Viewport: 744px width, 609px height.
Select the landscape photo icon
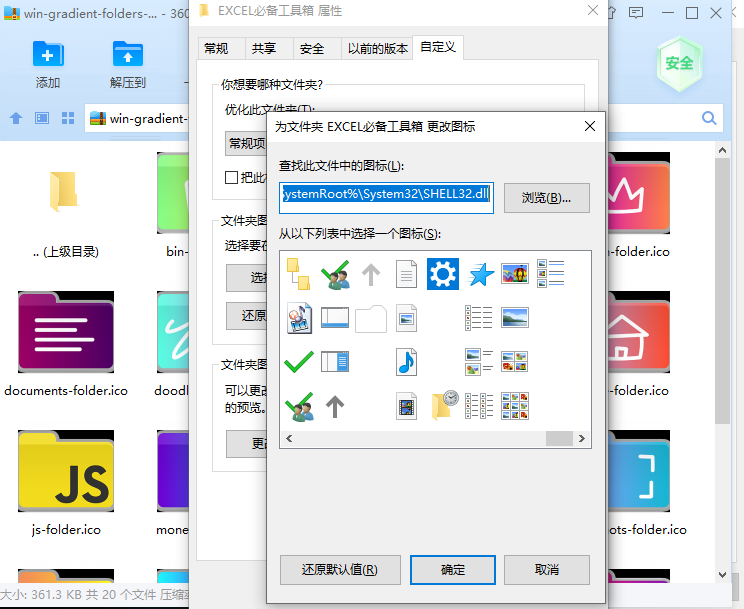point(515,318)
